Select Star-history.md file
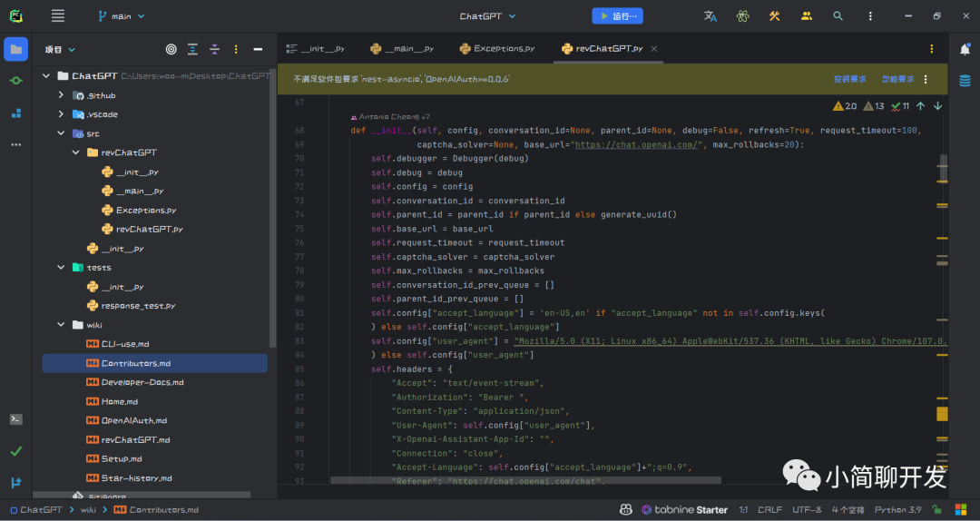 coord(129,477)
